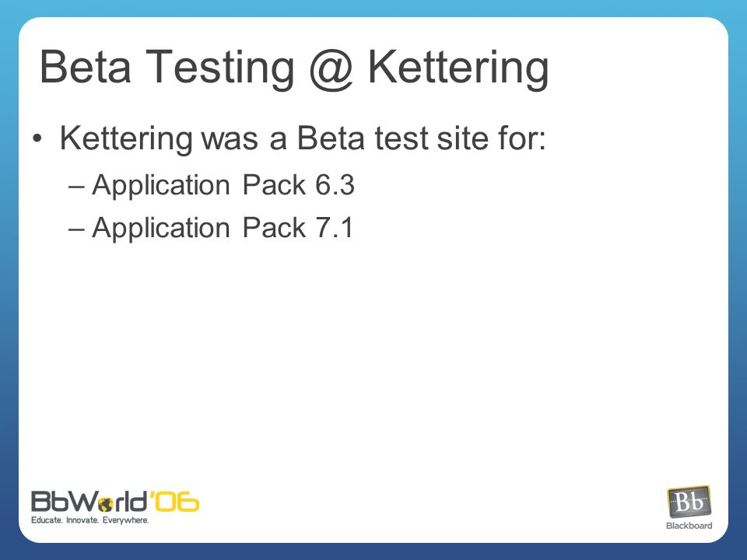Image resolution: width=747 pixels, height=560 pixels.
Task: Click the BbWorld wordmark at bottom left
Action: (x=89, y=502)
